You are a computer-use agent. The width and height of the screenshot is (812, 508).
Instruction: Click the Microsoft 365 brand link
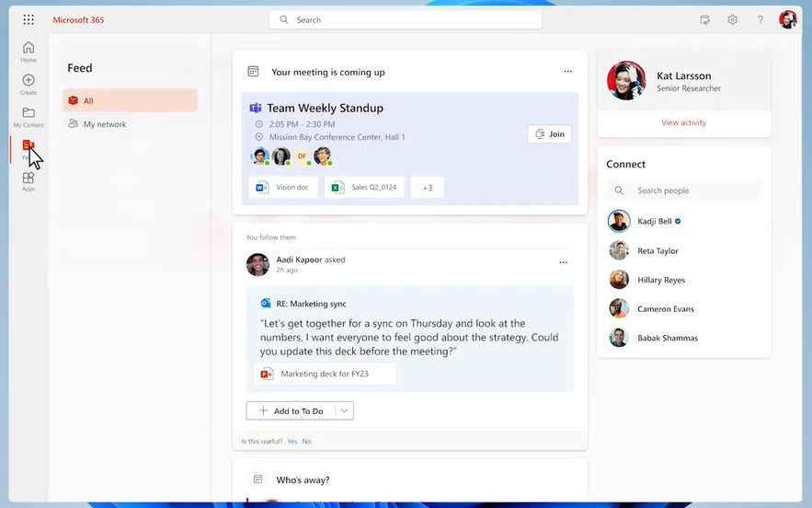click(78, 19)
